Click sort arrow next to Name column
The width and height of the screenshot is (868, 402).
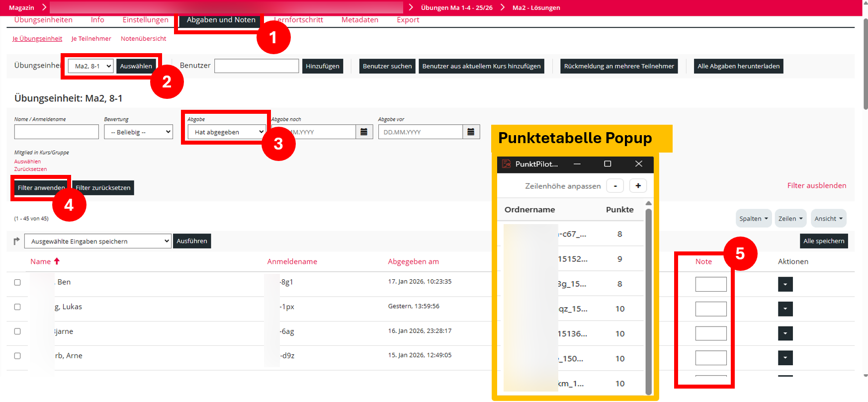click(57, 261)
